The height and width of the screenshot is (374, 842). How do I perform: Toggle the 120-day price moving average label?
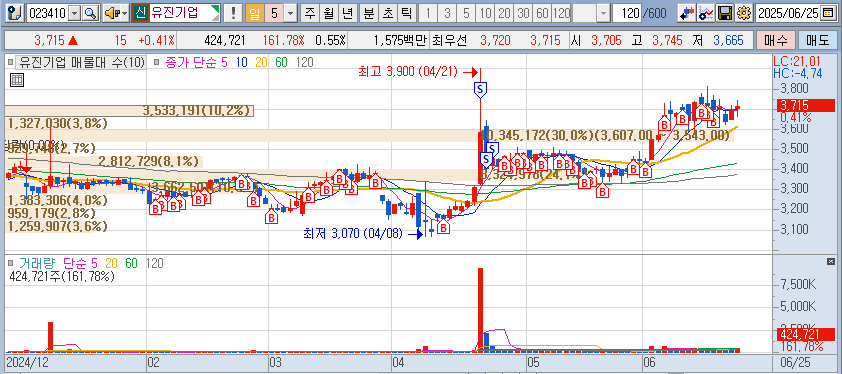[304, 62]
